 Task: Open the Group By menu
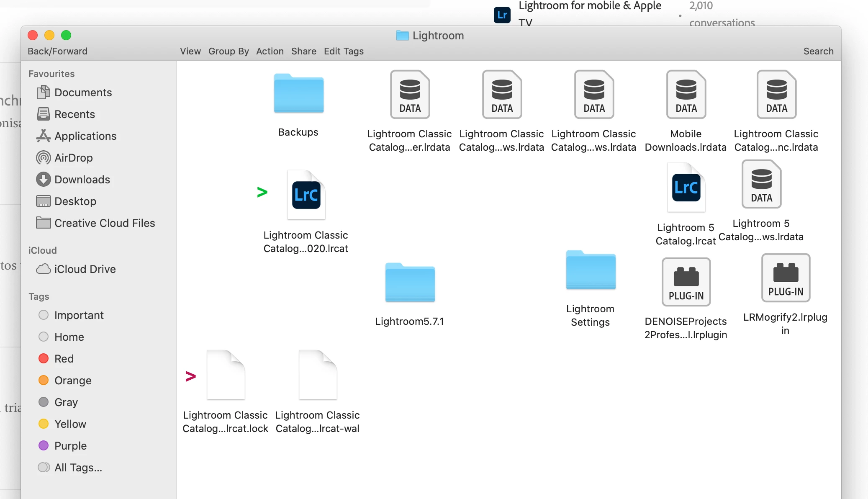point(229,51)
